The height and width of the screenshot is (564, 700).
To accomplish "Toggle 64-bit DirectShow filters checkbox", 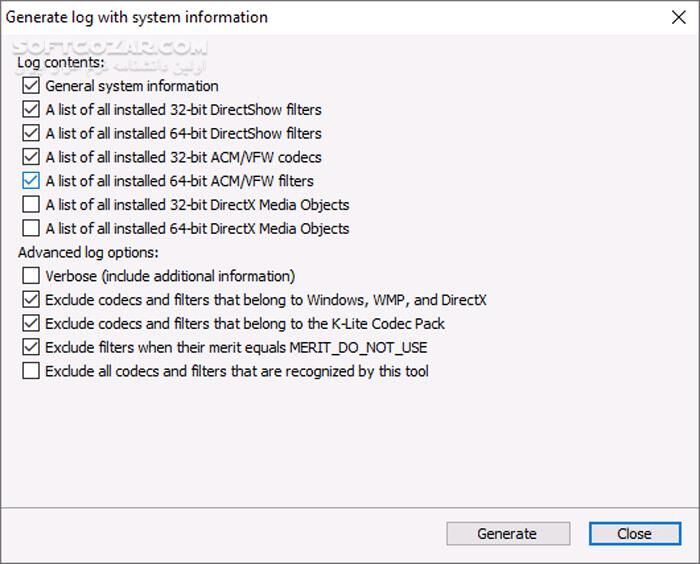I will (x=30, y=134).
